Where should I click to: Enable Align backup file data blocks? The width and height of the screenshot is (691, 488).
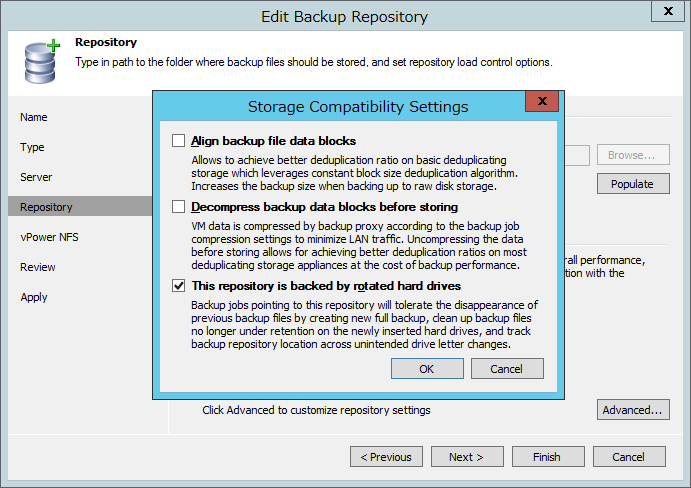(x=178, y=141)
